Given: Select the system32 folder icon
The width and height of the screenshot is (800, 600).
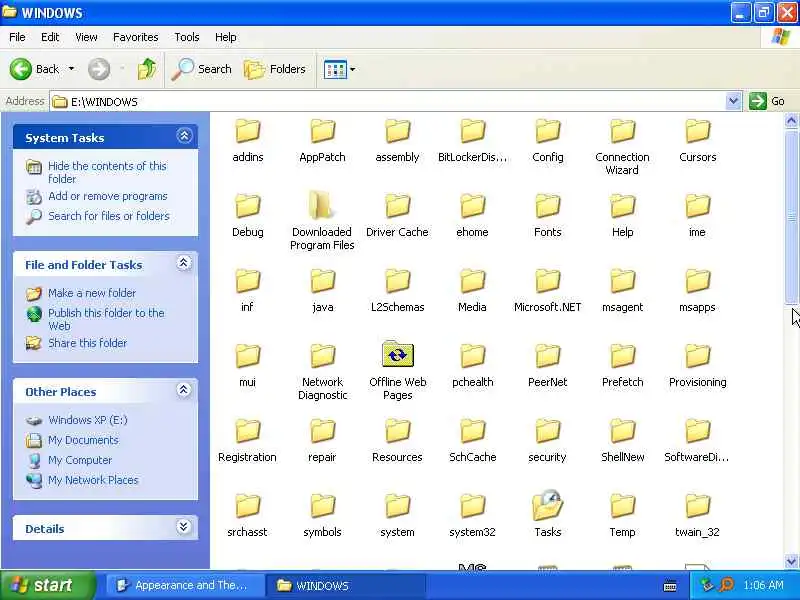Looking at the screenshot, I should pos(472,506).
